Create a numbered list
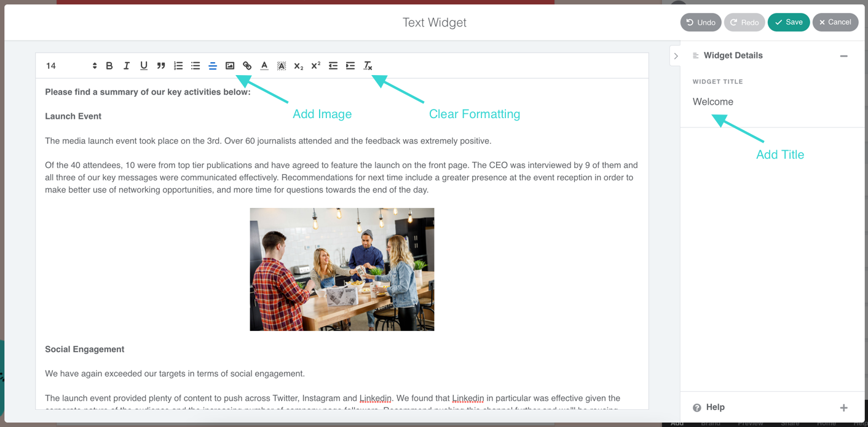This screenshot has width=868, height=427. 178,66
